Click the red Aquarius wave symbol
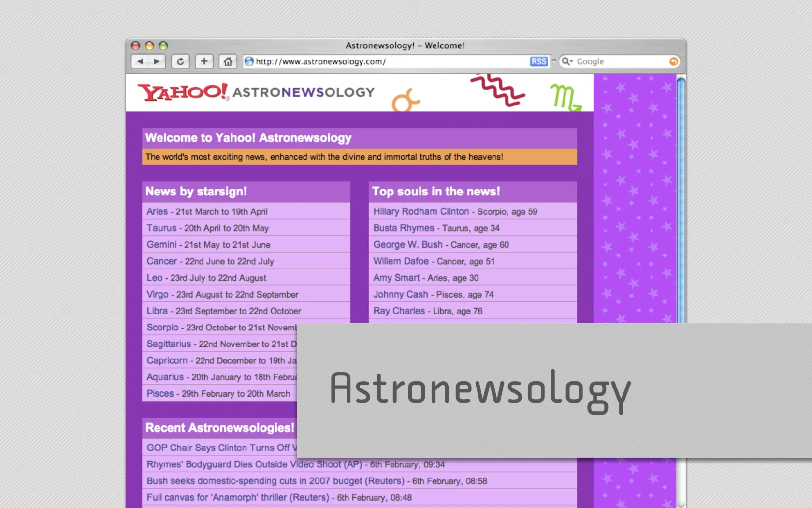The image size is (812, 508). pyautogui.click(x=498, y=90)
